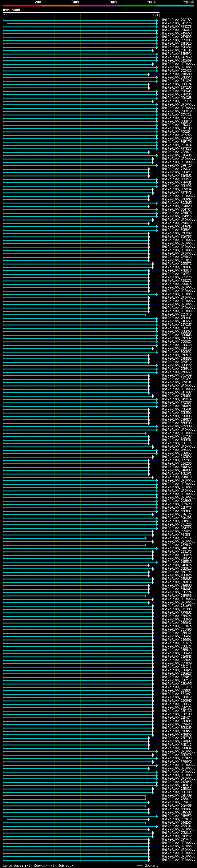Click hit UniRef100_C8LK63
The image size is (197, 868).
coord(177,331)
